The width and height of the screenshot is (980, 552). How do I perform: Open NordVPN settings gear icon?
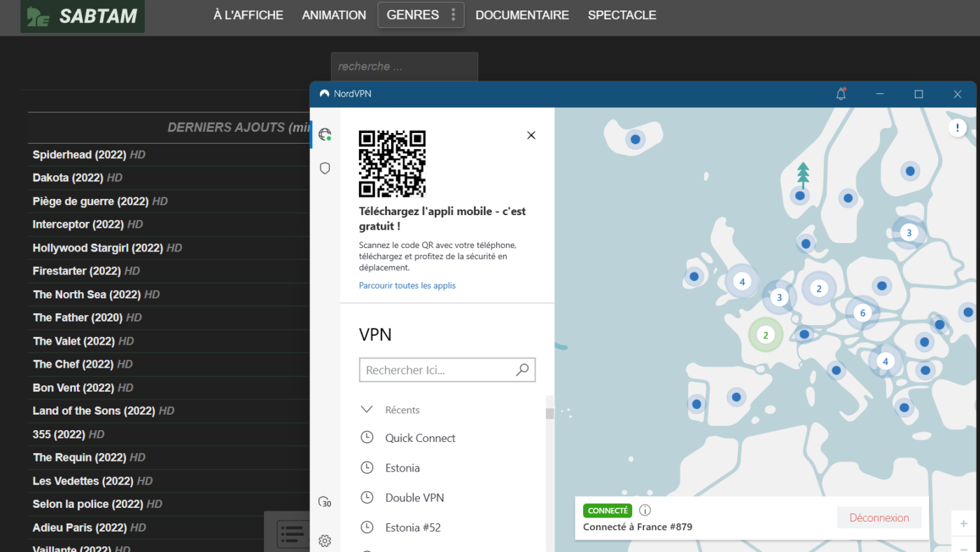pyautogui.click(x=325, y=541)
